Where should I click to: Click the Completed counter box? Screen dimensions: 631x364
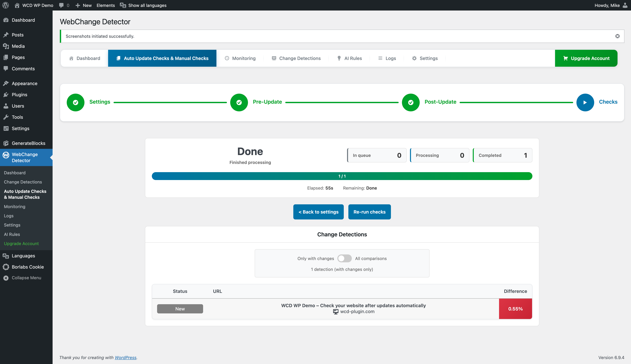[x=502, y=155]
